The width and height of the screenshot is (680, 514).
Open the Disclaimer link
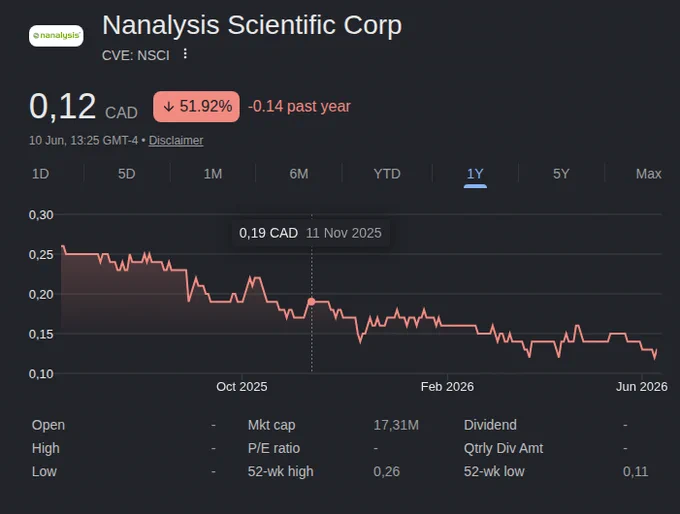click(176, 141)
